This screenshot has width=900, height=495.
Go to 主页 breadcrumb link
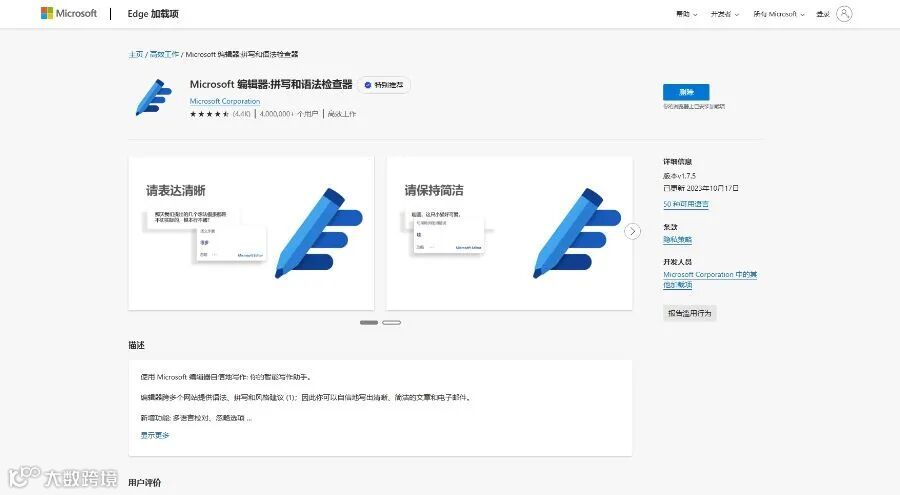pyautogui.click(x=136, y=54)
